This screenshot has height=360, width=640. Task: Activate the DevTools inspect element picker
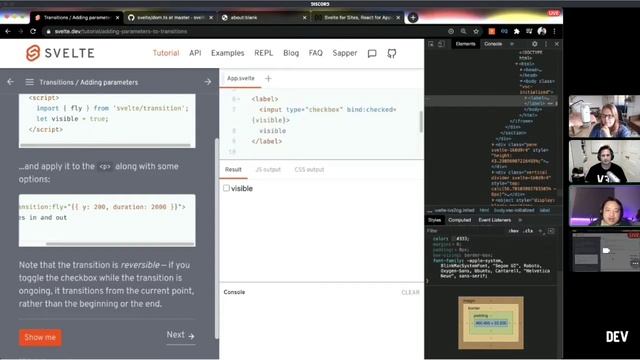click(431, 44)
